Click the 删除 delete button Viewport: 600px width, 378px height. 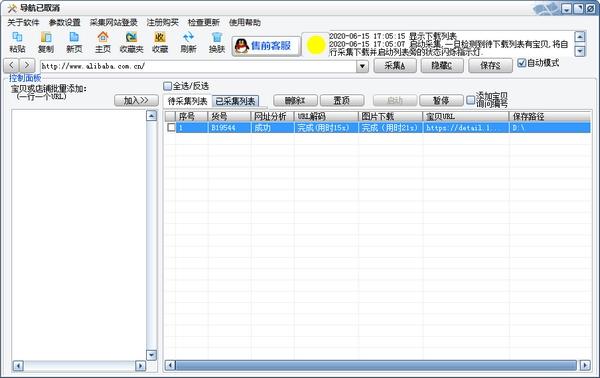point(295,101)
